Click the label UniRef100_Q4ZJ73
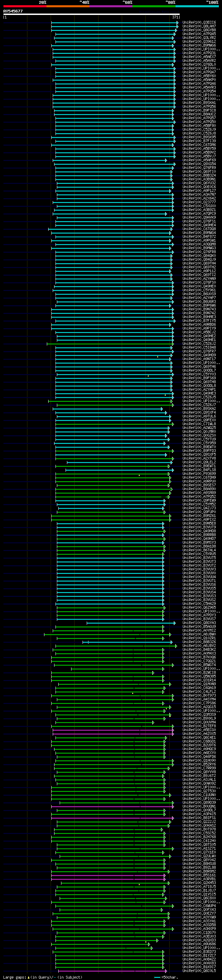222x980 pixels. click(x=199, y=508)
